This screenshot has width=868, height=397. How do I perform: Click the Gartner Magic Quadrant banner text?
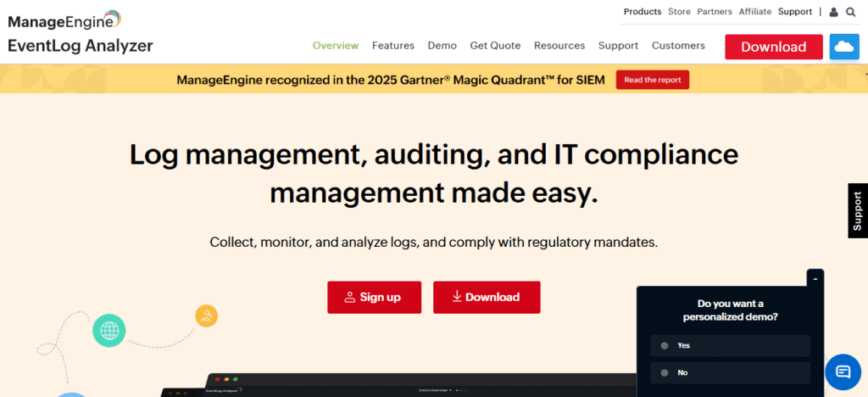pyautogui.click(x=391, y=80)
